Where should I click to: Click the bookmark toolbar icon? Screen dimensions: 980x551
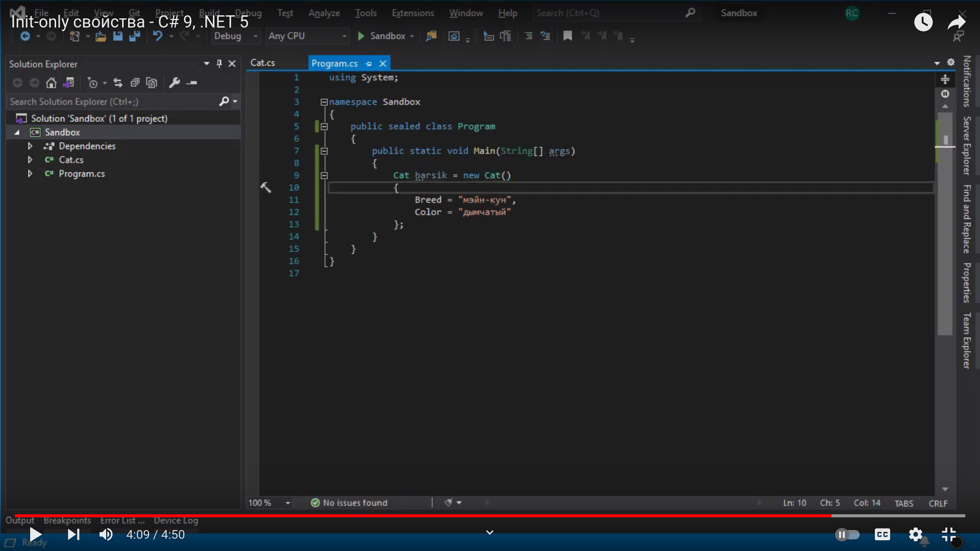pyautogui.click(x=568, y=36)
